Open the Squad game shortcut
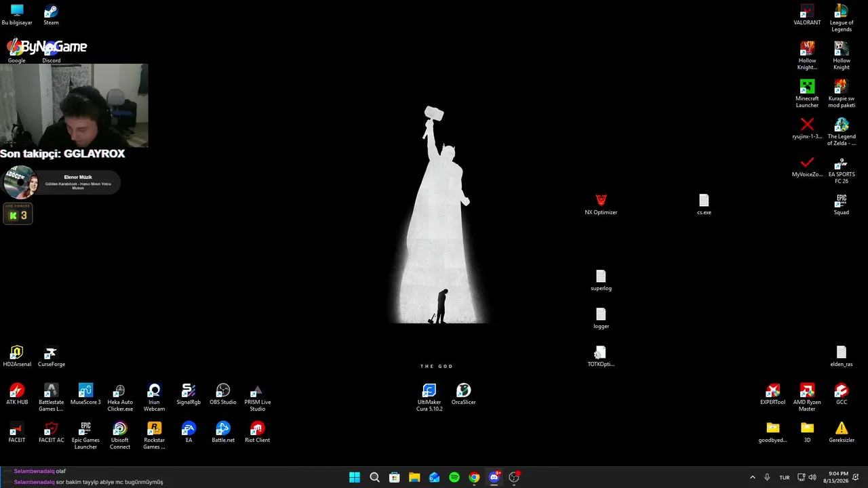The height and width of the screenshot is (488, 868). (842, 205)
